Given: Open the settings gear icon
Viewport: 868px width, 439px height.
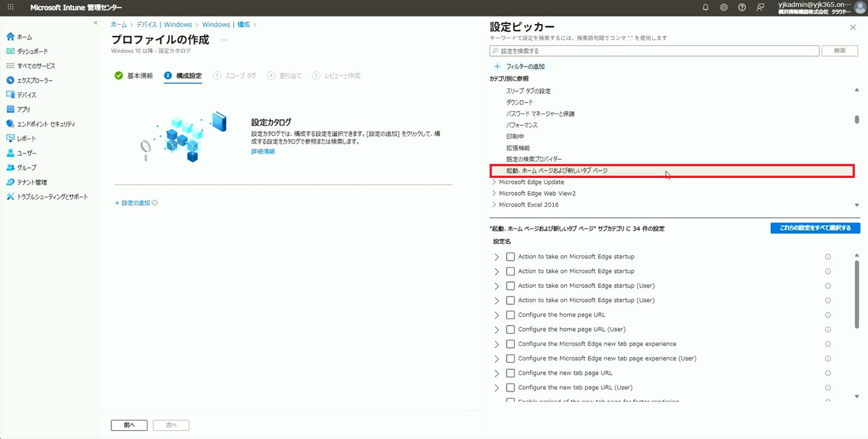Looking at the screenshot, I should [x=724, y=7].
